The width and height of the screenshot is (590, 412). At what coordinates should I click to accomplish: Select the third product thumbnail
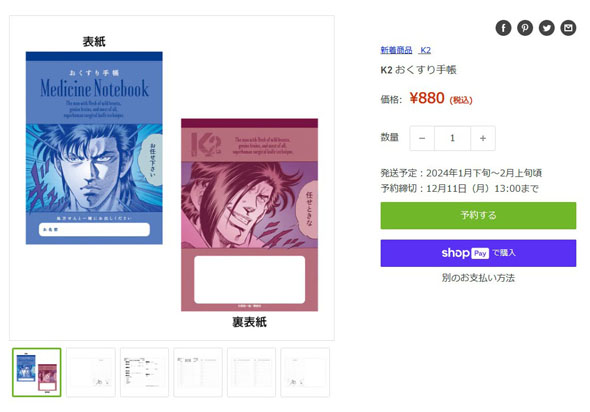pyautogui.click(x=144, y=372)
